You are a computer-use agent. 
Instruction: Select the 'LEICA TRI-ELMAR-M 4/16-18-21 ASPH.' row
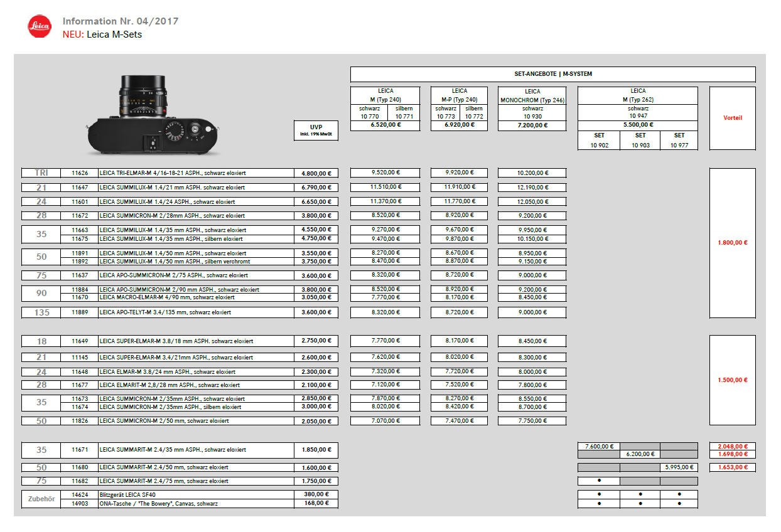[180, 173]
